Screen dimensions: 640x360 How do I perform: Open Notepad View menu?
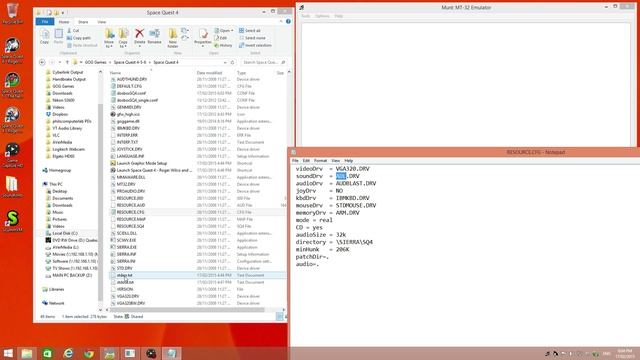coord(336,161)
